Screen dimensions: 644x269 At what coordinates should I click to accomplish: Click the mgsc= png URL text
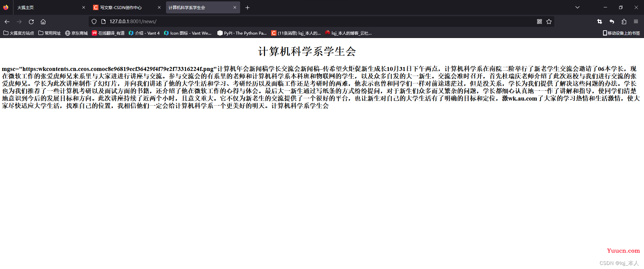109,69
